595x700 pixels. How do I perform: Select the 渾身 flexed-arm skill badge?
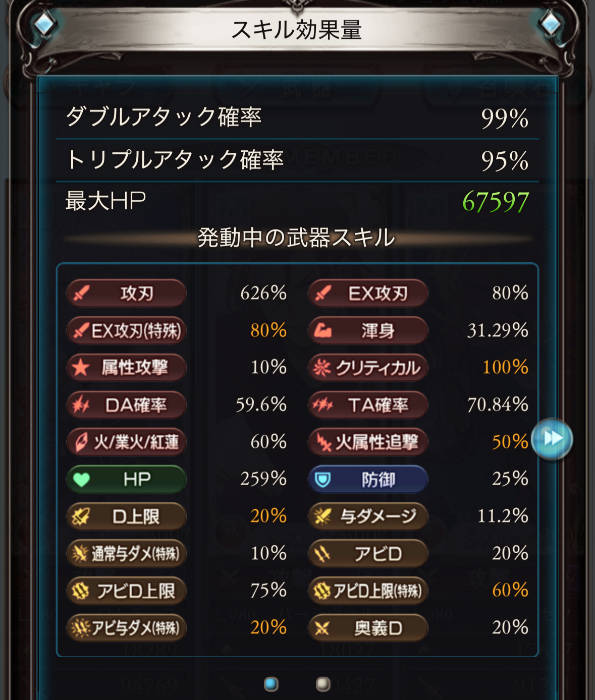click(368, 330)
